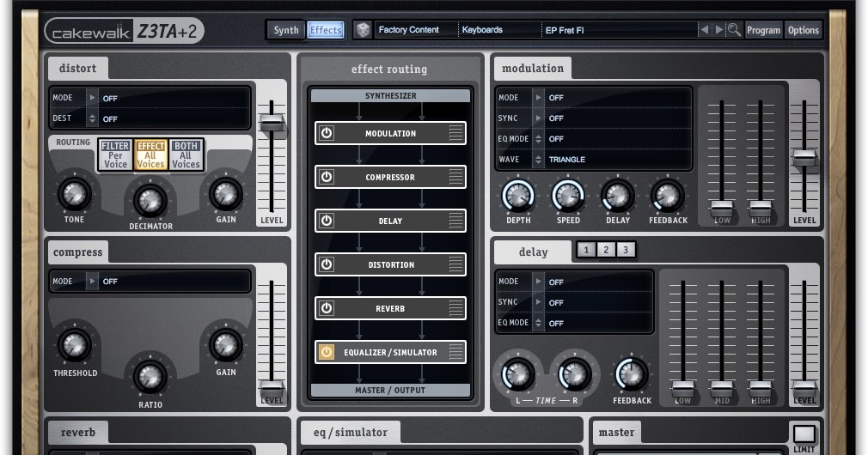Click the delay FEEDBACK knob

coord(632,375)
